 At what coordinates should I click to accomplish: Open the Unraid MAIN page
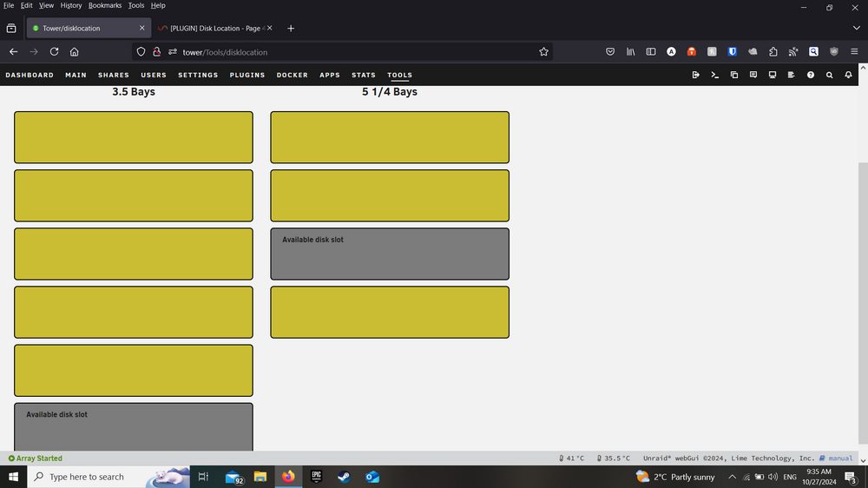(x=76, y=75)
